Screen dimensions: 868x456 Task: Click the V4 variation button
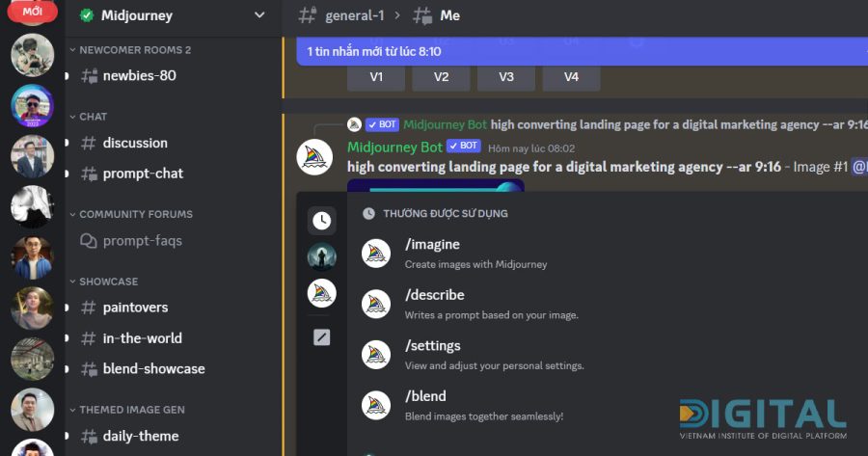(x=571, y=77)
